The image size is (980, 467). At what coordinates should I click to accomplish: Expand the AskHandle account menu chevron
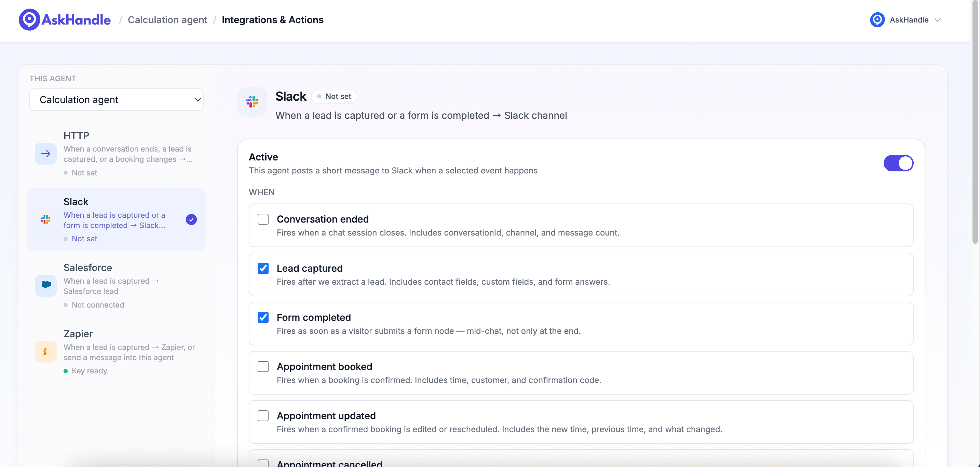click(x=938, y=20)
